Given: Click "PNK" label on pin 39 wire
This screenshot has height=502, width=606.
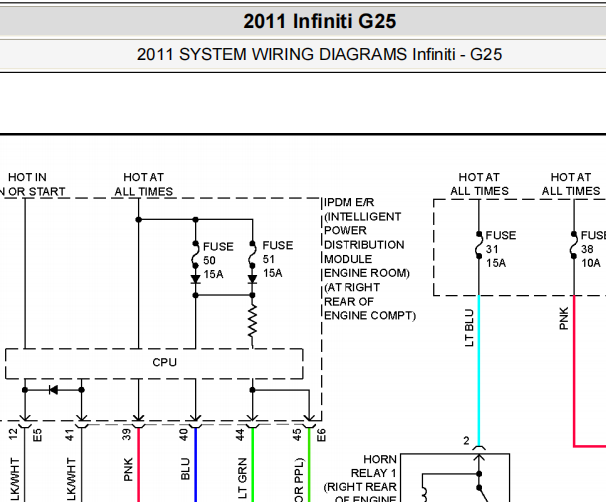Looking at the screenshot, I should 128,470.
